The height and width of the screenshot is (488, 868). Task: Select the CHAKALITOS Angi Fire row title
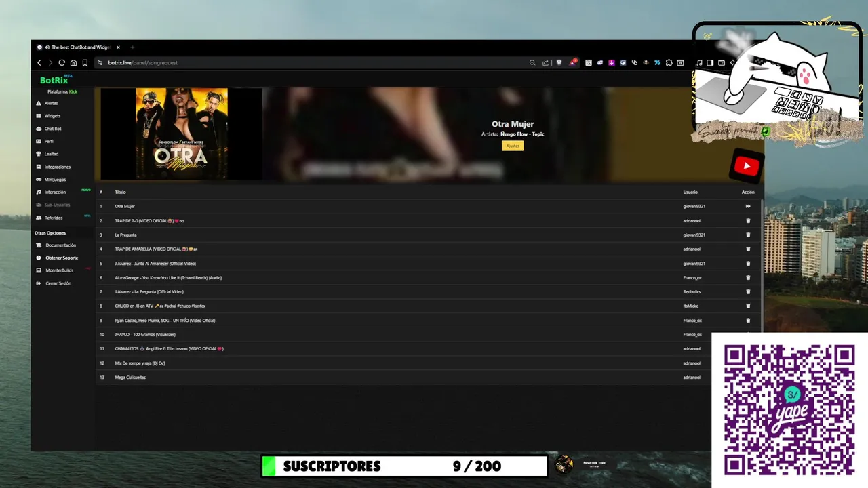pyautogui.click(x=169, y=348)
